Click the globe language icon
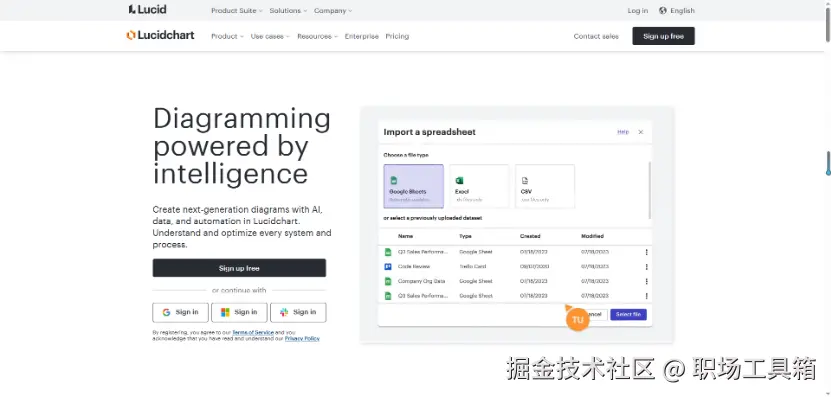 [x=662, y=11]
